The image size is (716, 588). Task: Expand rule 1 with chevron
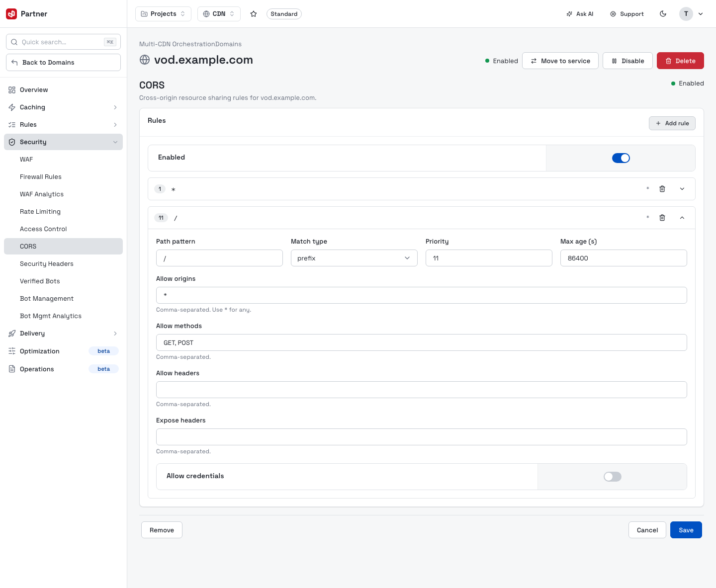pos(682,189)
